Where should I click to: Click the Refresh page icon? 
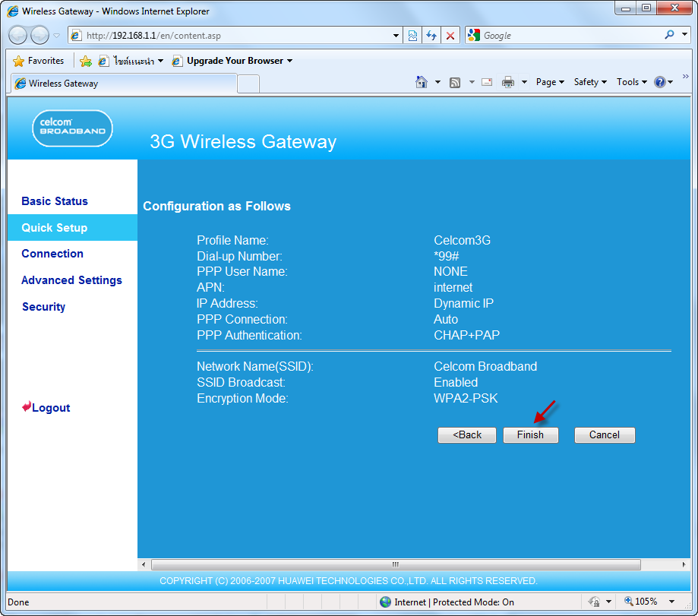(x=431, y=36)
